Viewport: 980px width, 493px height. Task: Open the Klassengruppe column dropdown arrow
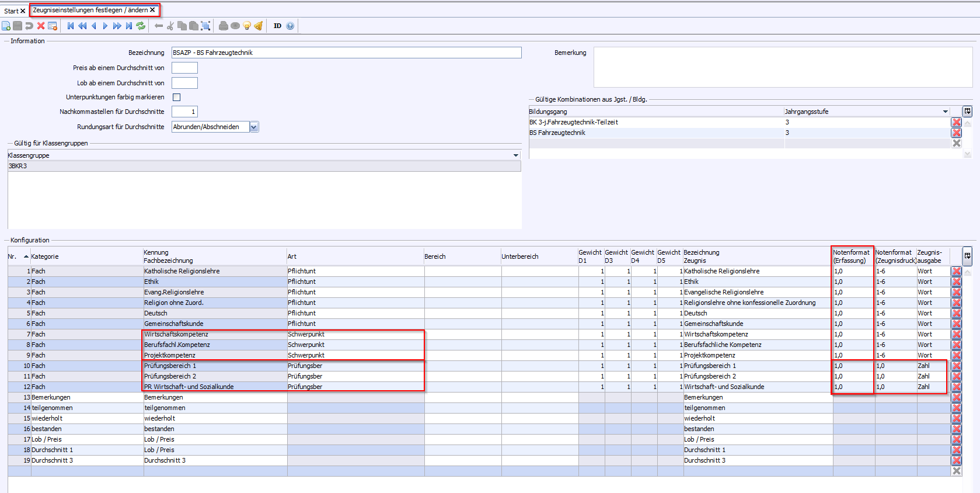tap(515, 155)
